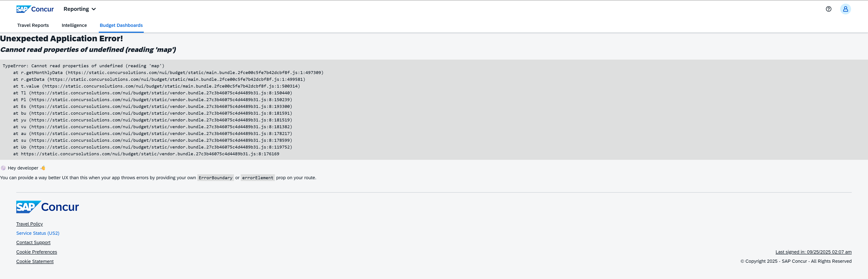Viewport: 868px width, 279px height.
Task: Click the 'at Uo' stack trace line
Action: tap(153, 147)
